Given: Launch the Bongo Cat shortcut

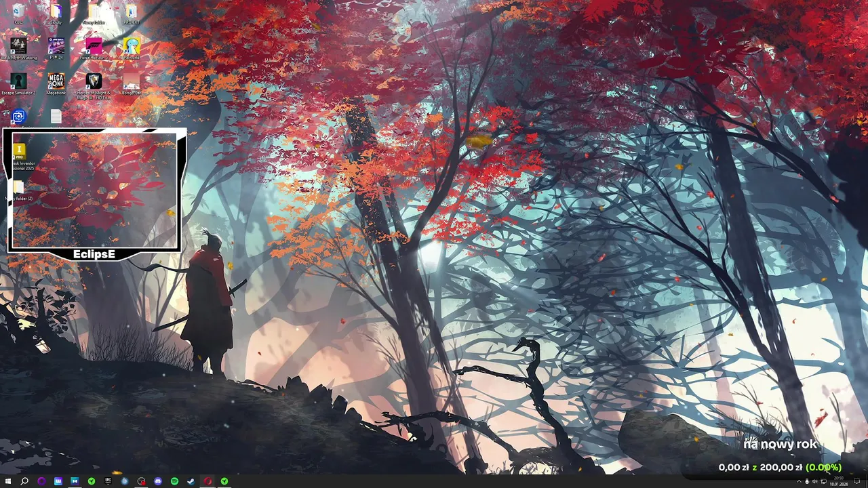Looking at the screenshot, I should 132,84.
